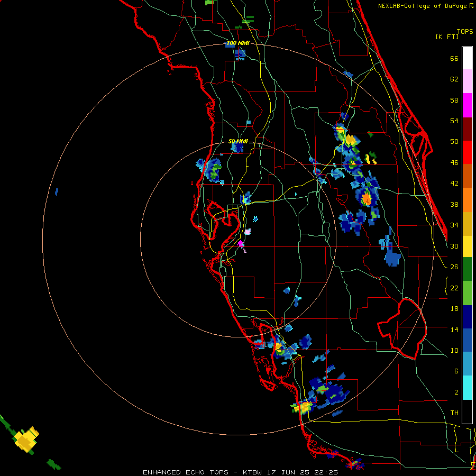
Task: Click the medium blue legend swatch
Action: 467,340
